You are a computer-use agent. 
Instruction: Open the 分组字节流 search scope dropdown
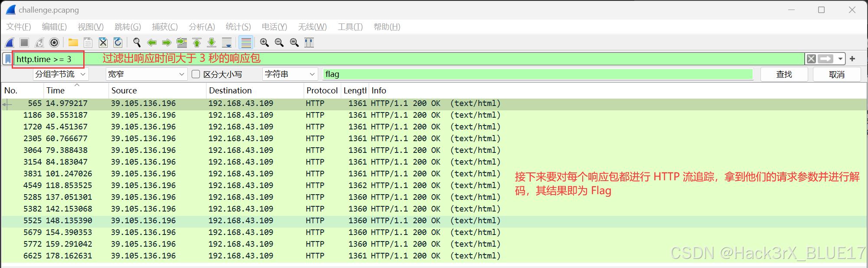(61, 74)
